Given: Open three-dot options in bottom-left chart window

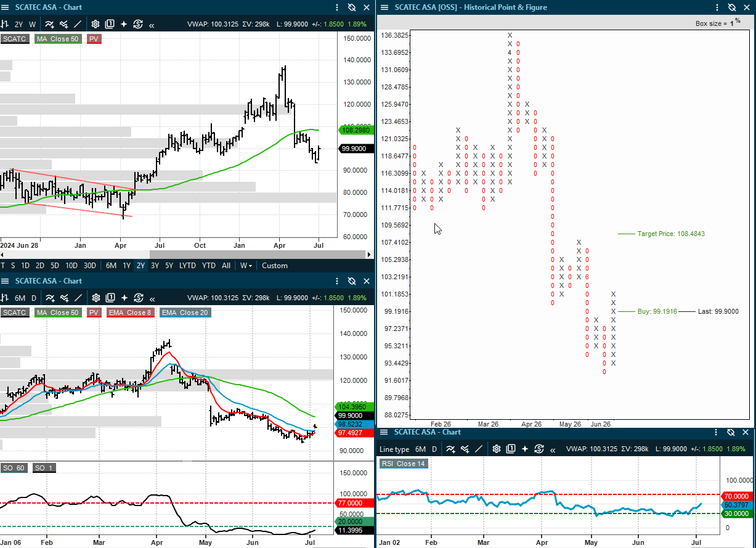Looking at the screenshot, I should tap(337, 281).
